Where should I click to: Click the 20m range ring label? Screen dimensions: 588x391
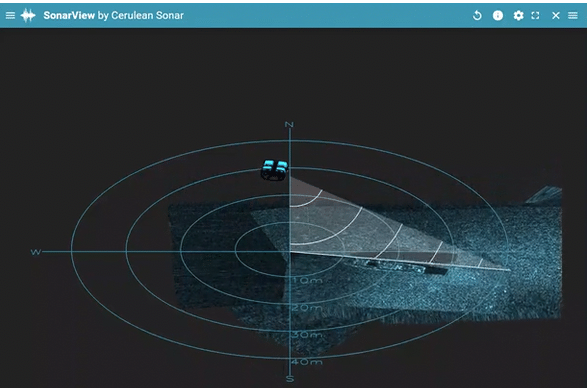tap(307, 308)
